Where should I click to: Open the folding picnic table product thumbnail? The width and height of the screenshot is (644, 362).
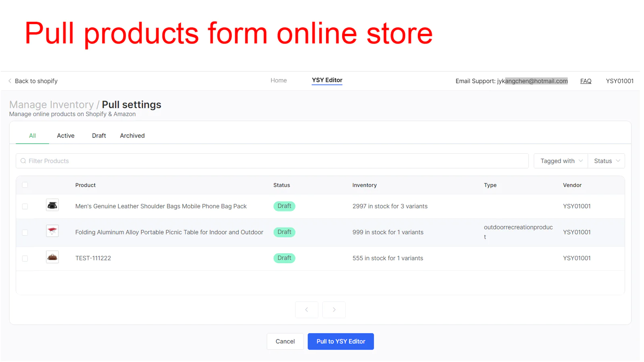click(x=52, y=231)
